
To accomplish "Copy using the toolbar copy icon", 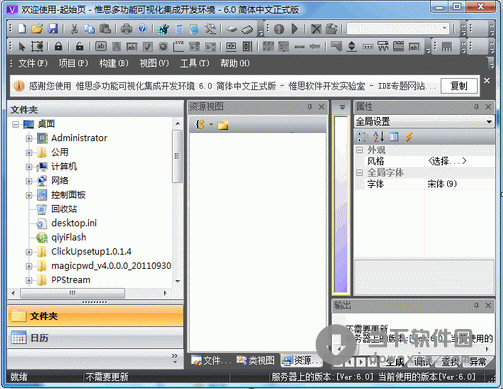I will click(89, 29).
